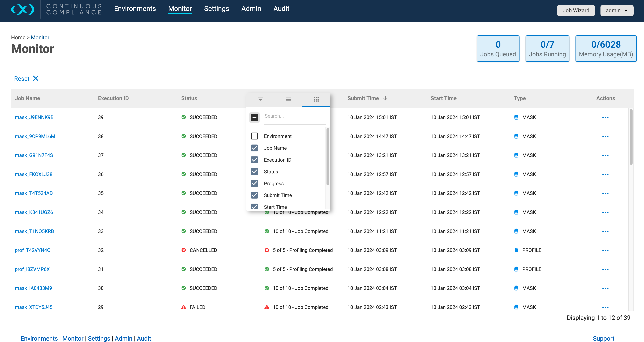This screenshot has width=644, height=342.
Task: Open the Audit menu in top navigation
Action: pyautogui.click(x=281, y=8)
